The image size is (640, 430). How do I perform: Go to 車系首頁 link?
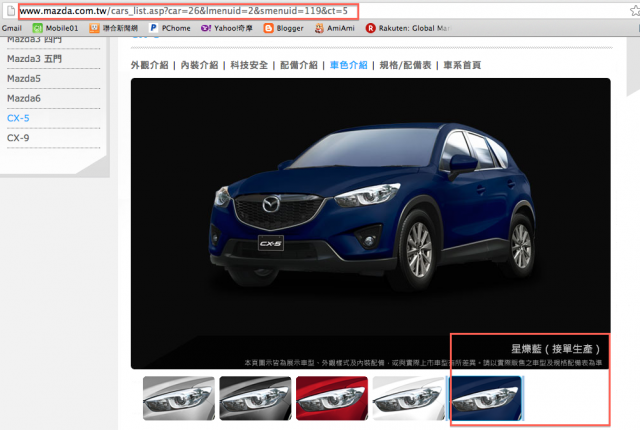click(x=462, y=65)
